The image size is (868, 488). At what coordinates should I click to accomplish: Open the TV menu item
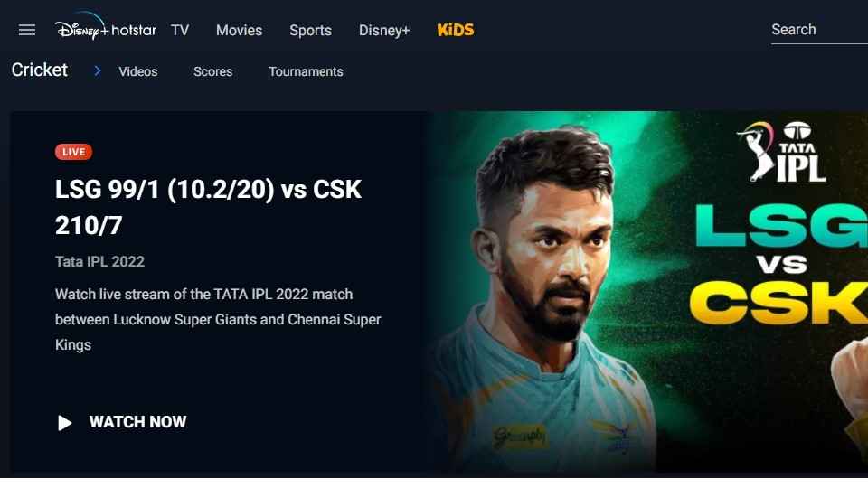click(x=180, y=31)
